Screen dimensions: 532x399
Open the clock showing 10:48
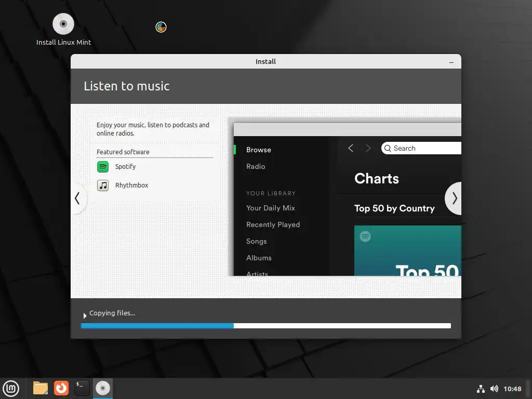[x=512, y=389]
